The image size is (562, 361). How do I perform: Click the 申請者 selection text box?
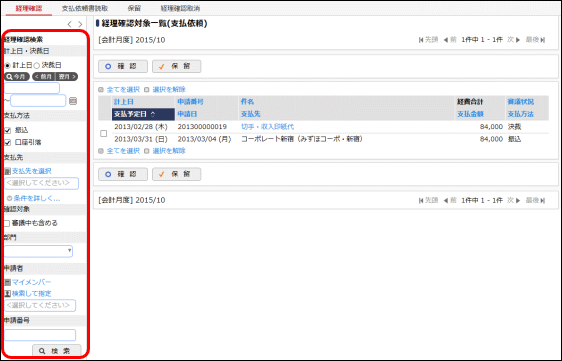[x=40, y=305]
